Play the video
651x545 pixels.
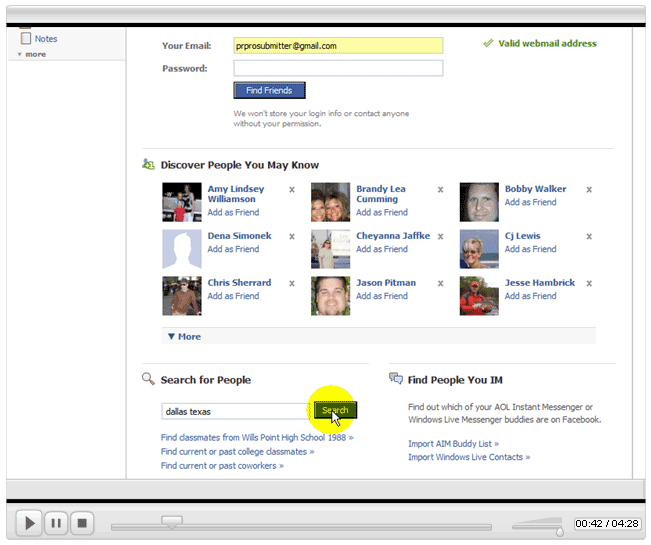29,523
